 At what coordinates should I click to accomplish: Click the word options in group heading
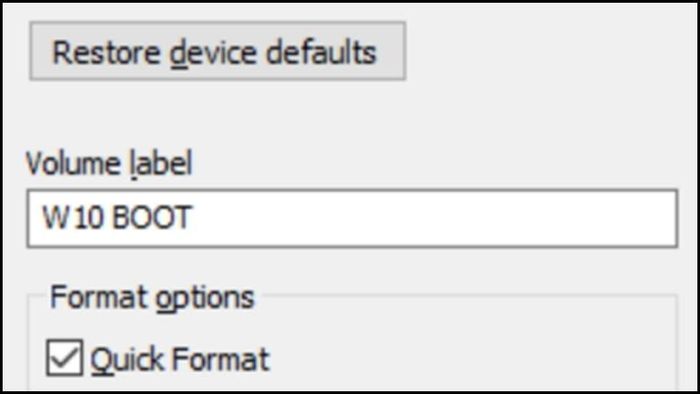(205, 299)
